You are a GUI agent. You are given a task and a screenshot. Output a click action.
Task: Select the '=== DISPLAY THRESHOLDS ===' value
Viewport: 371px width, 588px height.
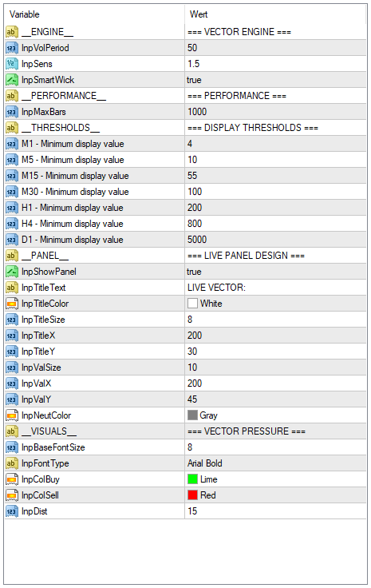tap(253, 128)
